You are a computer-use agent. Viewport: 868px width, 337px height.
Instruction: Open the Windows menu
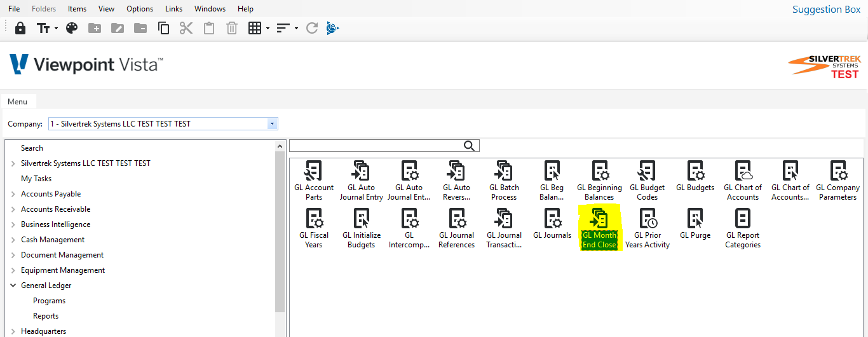210,9
